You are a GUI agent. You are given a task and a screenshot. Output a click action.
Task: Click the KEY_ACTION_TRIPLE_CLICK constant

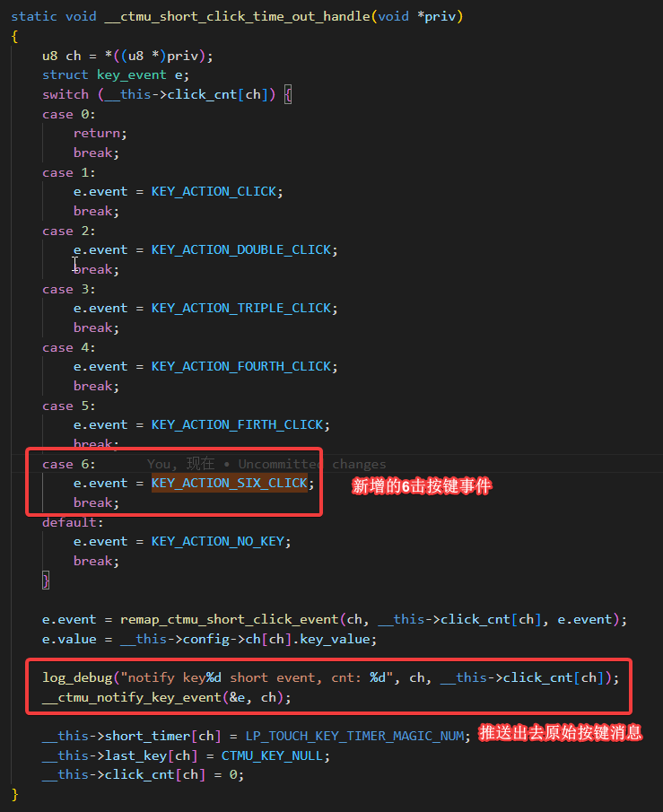click(x=241, y=308)
